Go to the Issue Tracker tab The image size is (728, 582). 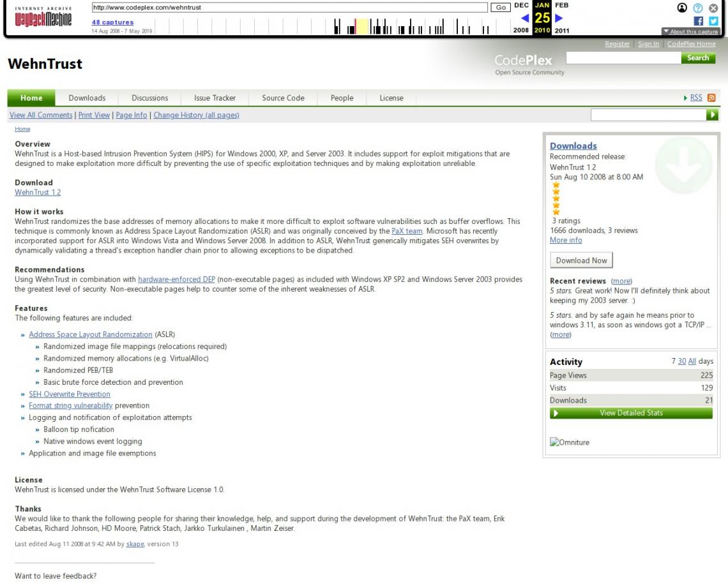click(215, 98)
